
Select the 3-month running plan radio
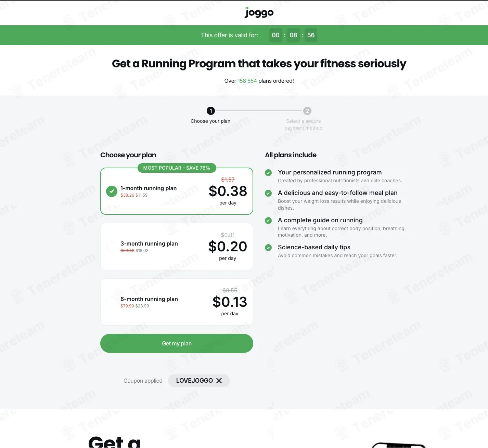click(112, 247)
